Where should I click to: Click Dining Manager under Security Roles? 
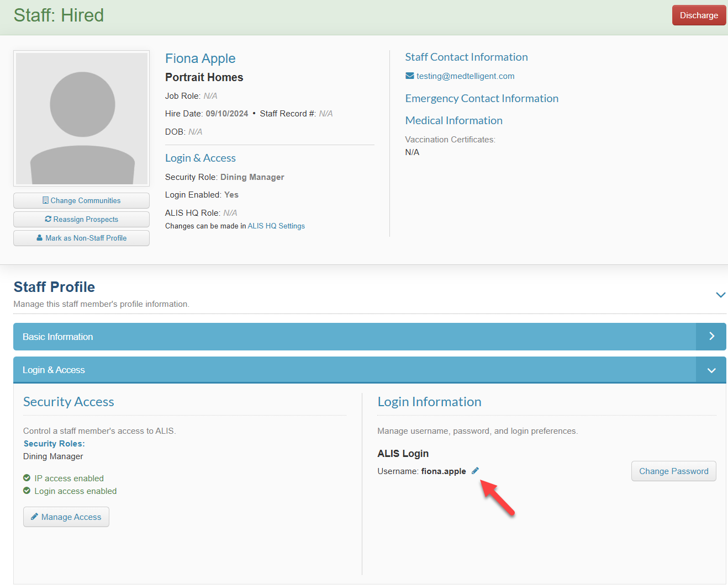[x=53, y=456]
